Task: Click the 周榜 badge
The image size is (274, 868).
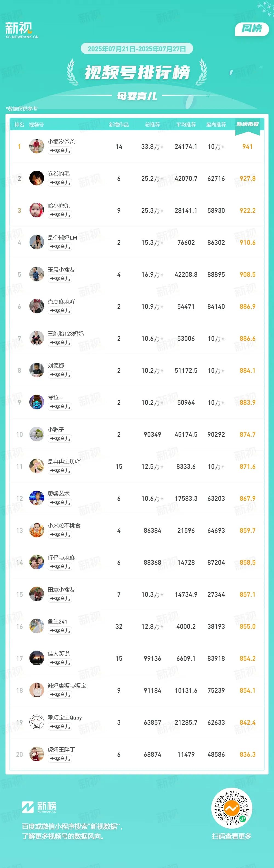Action: pos(252,29)
